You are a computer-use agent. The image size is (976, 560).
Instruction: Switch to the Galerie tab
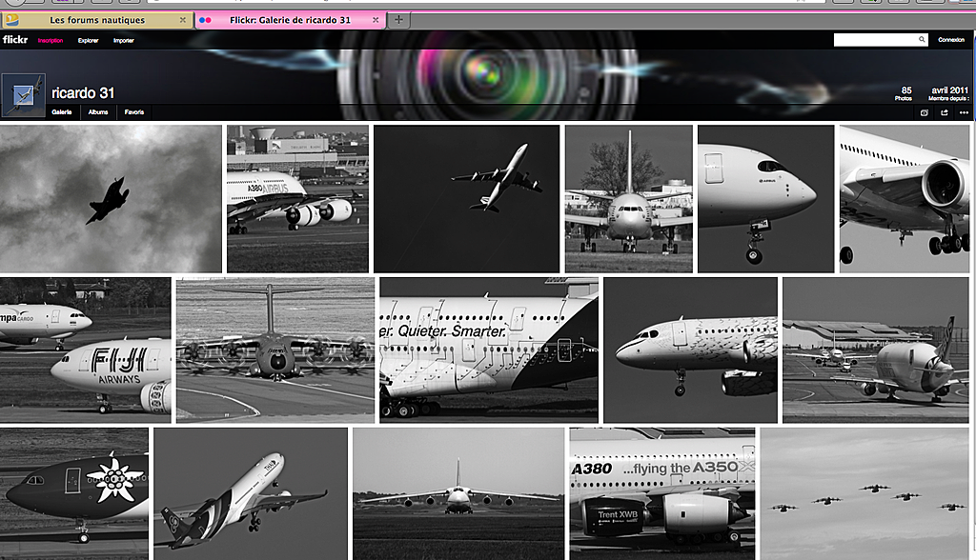coord(62,112)
